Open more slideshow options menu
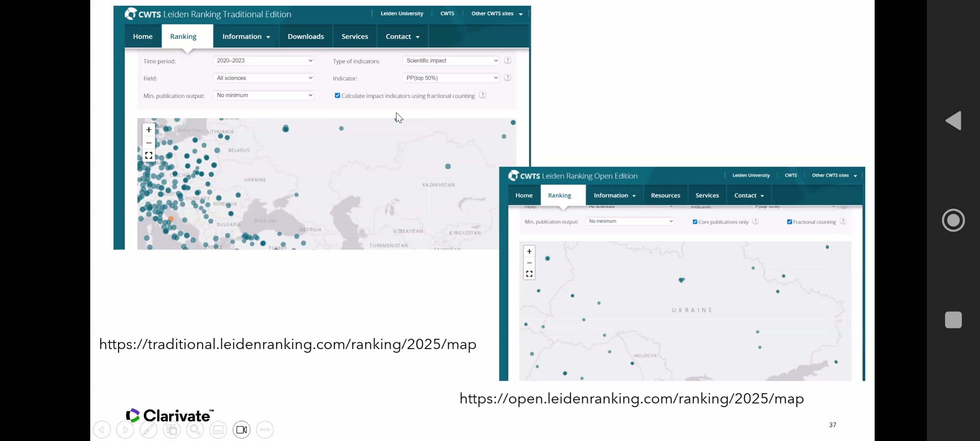980x441 pixels. [265, 430]
